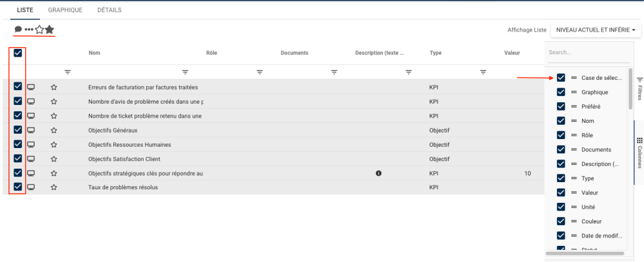Mark Objectifs Généraux as favorite with star
The image size is (644, 262).
(x=54, y=130)
